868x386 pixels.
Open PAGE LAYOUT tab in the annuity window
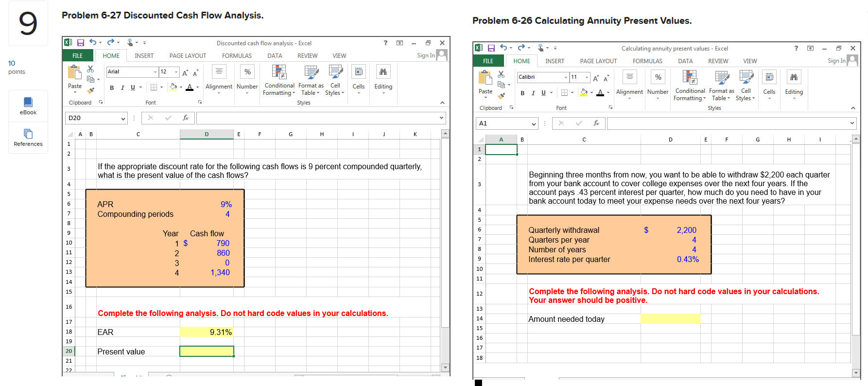(598, 61)
